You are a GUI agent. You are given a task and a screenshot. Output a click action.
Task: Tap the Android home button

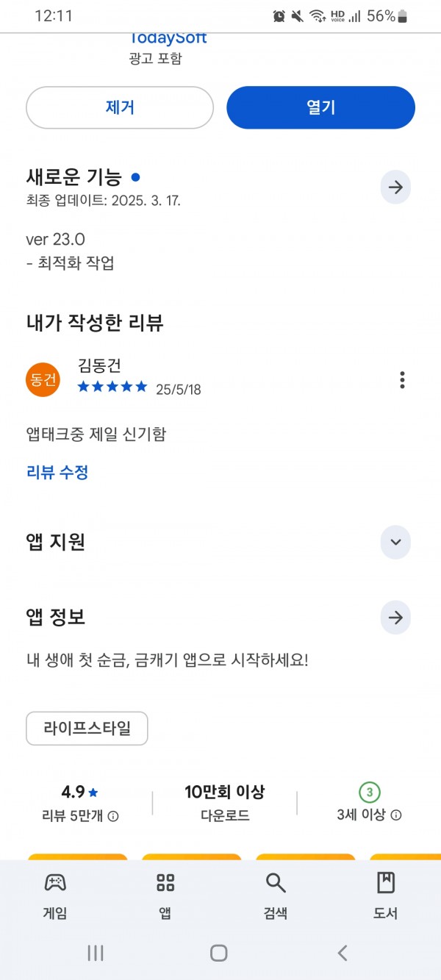pos(219,954)
